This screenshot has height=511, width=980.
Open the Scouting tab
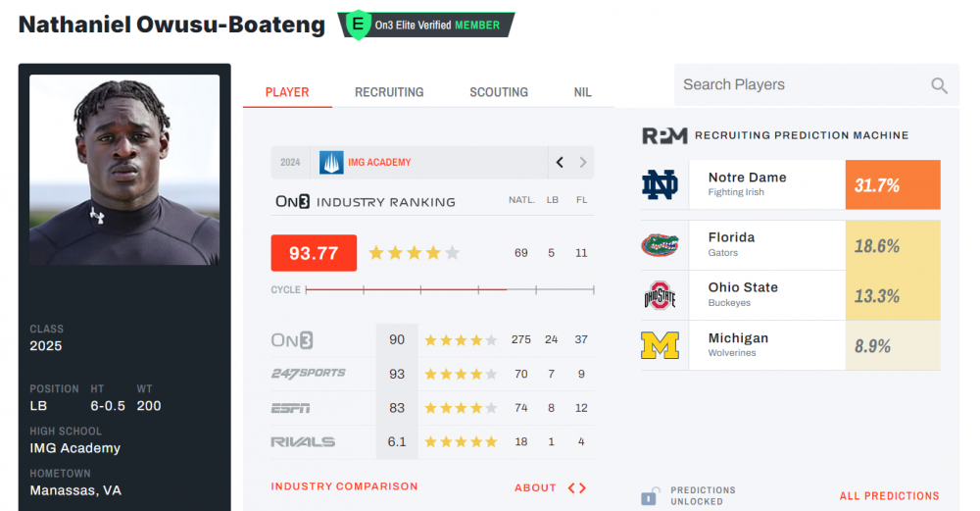pyautogui.click(x=499, y=92)
